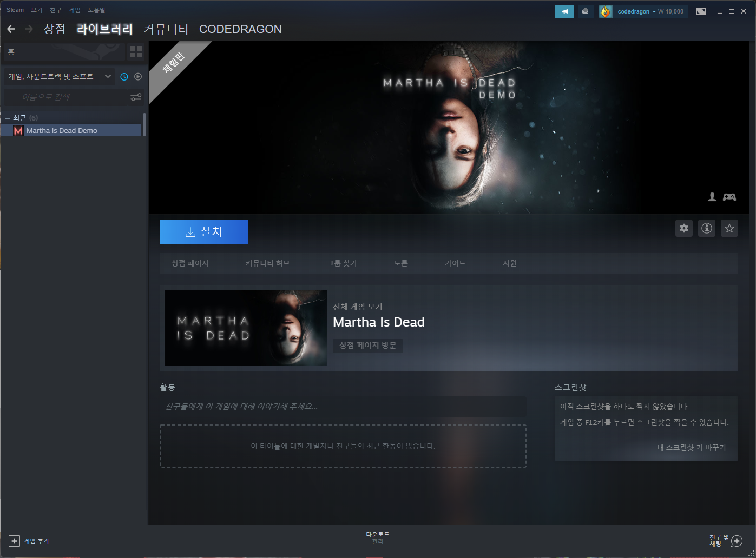Go to the 상점 tab
Screen dimensions: 756x558
[55, 29]
